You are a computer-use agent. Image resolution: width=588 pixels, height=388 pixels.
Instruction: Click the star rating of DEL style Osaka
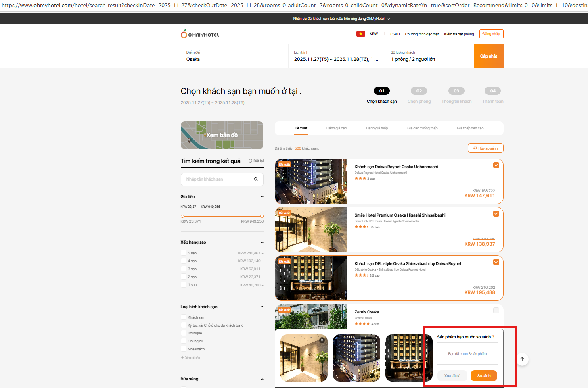(x=362, y=275)
